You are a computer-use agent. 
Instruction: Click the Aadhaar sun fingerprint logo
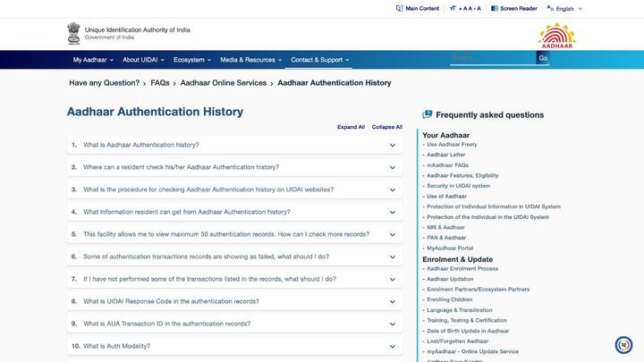click(x=557, y=36)
